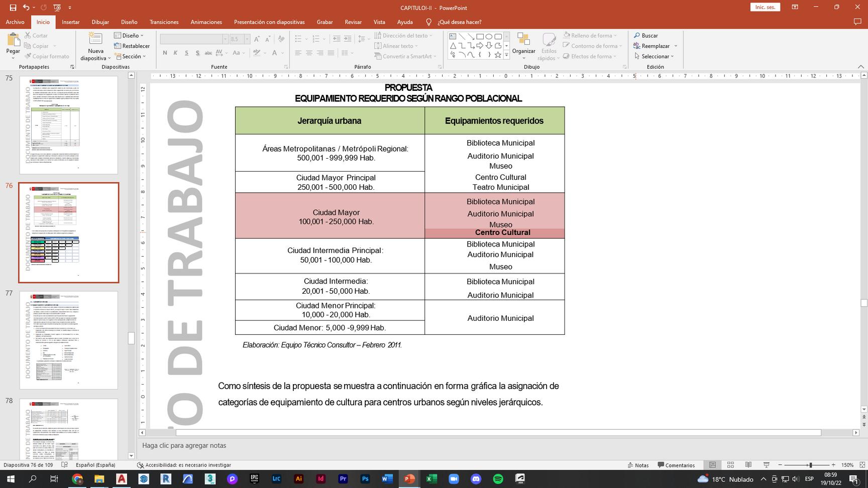Launch Spotify from the taskbar

(x=498, y=479)
